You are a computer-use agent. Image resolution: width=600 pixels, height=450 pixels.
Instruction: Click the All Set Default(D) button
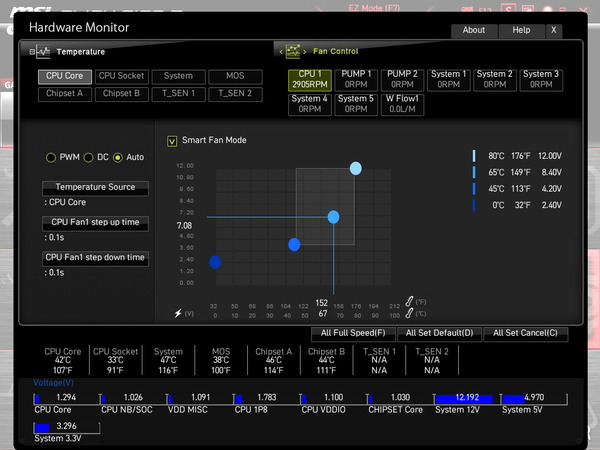click(x=439, y=333)
